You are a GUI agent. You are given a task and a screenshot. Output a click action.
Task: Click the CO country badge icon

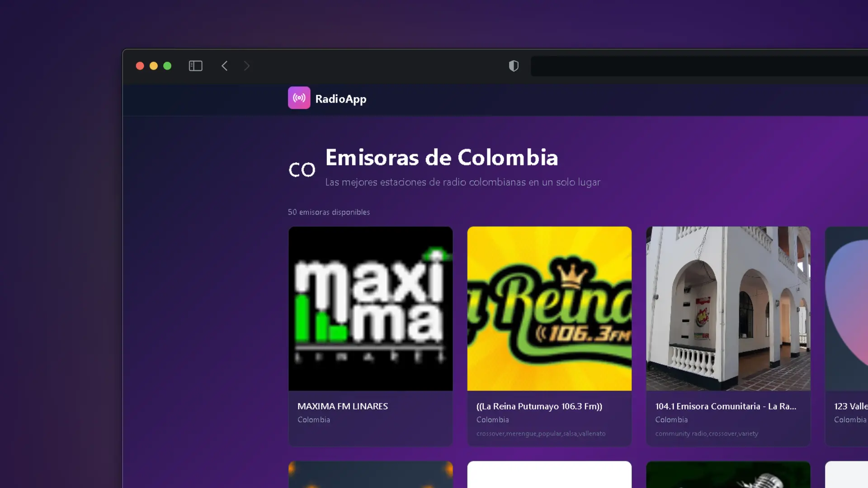tap(302, 169)
